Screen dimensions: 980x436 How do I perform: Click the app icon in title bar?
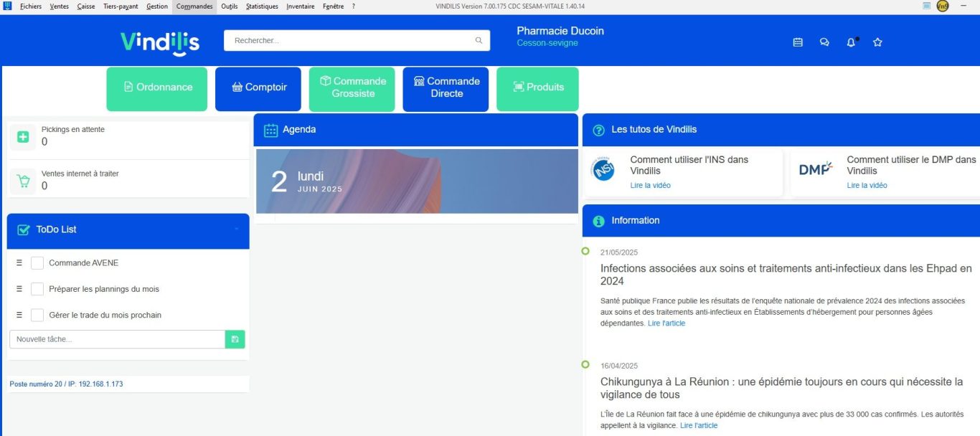[7, 6]
